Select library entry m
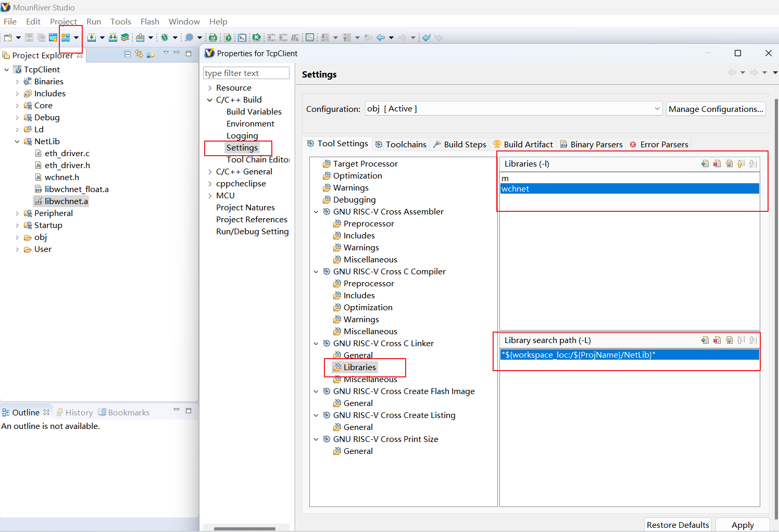779x532 pixels. (630, 179)
